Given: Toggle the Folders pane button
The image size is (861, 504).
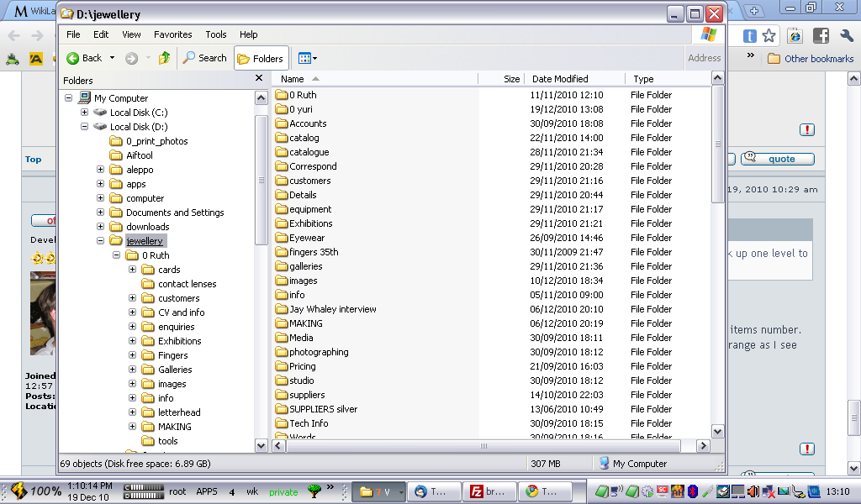Looking at the screenshot, I should point(260,58).
